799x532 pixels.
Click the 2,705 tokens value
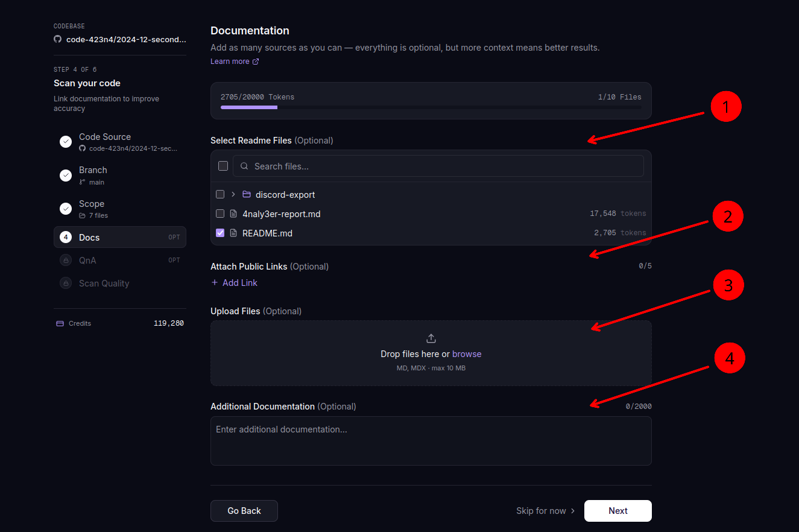(620, 233)
